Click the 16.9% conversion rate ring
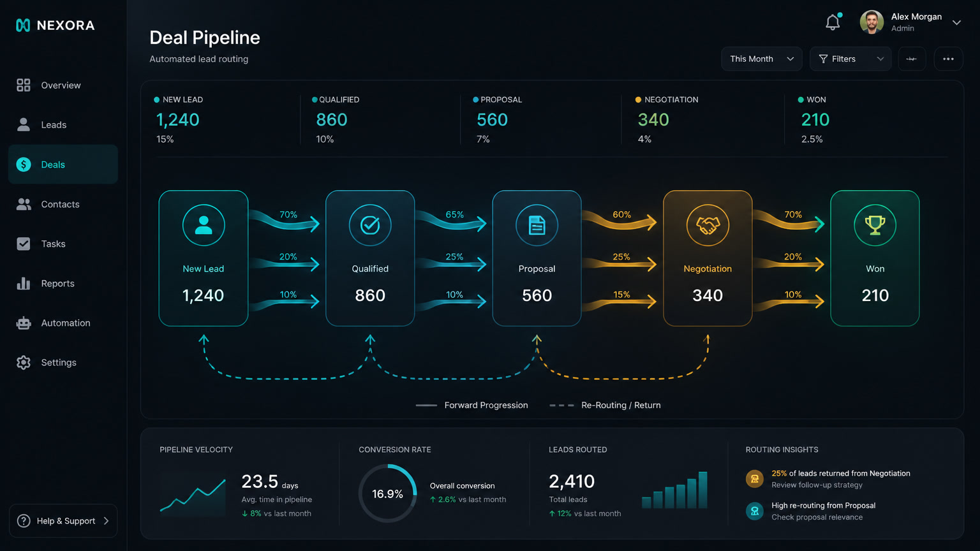Viewport: 980px width, 551px height. point(387,494)
